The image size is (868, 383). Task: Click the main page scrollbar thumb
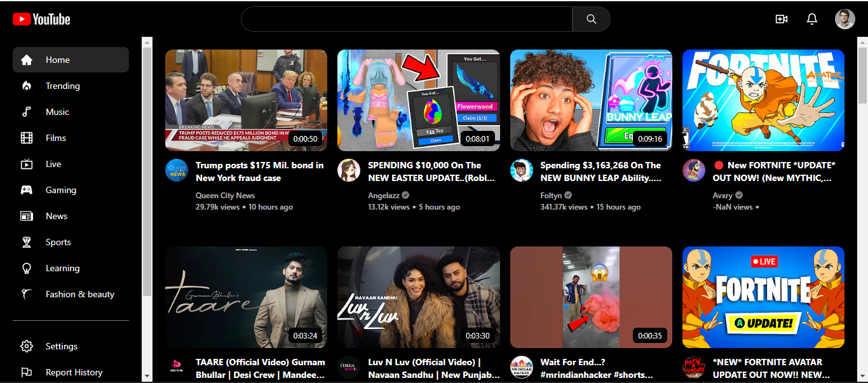coord(862,76)
